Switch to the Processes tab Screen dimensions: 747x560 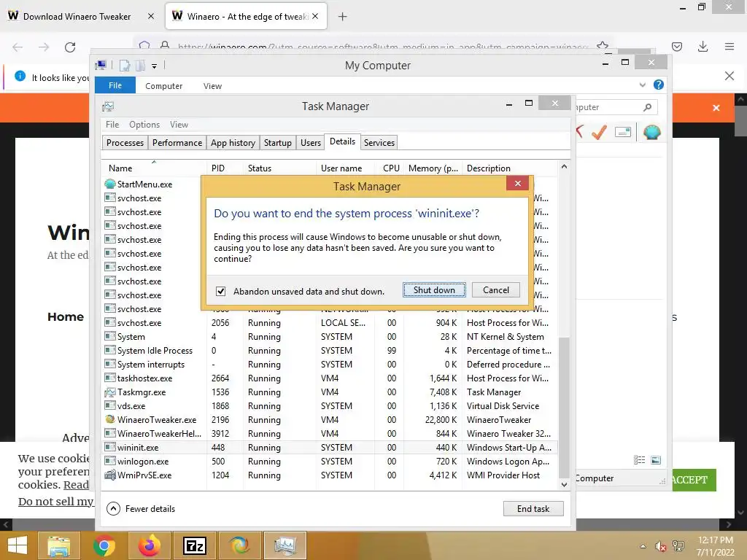(125, 143)
